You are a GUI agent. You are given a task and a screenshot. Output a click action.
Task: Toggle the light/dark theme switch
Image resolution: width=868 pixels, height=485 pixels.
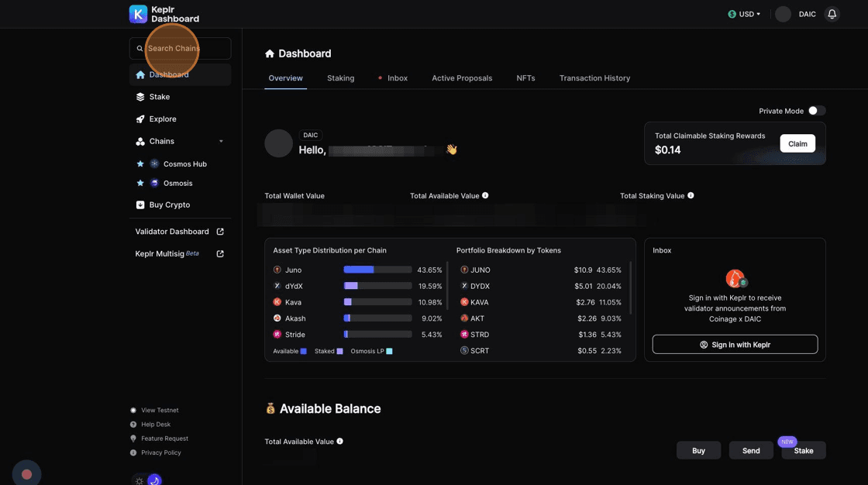click(146, 480)
